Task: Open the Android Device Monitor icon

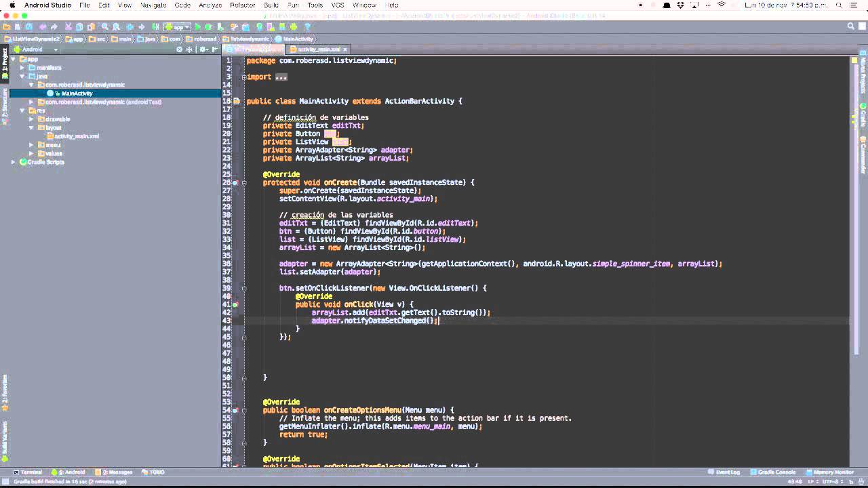Action: click(x=294, y=27)
